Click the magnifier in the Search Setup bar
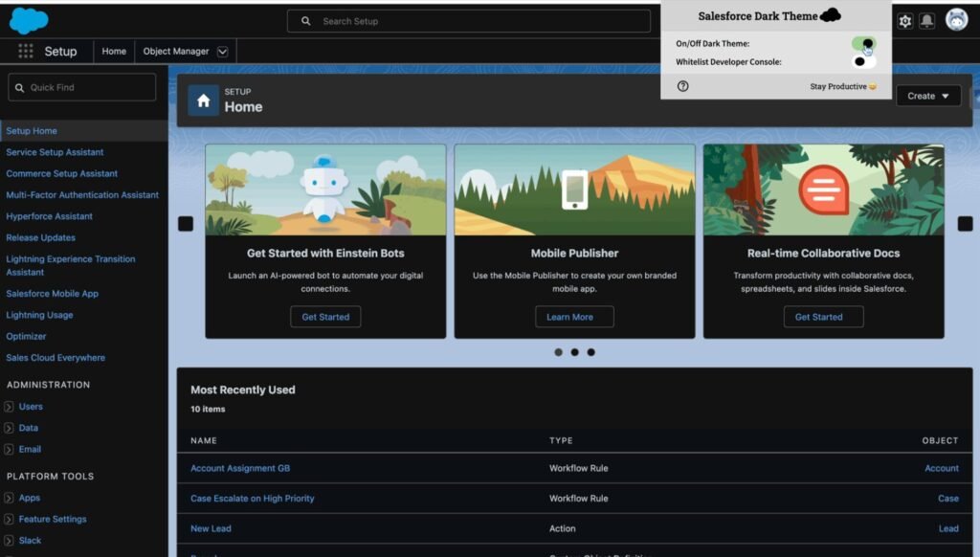This screenshot has width=980, height=557. (306, 20)
